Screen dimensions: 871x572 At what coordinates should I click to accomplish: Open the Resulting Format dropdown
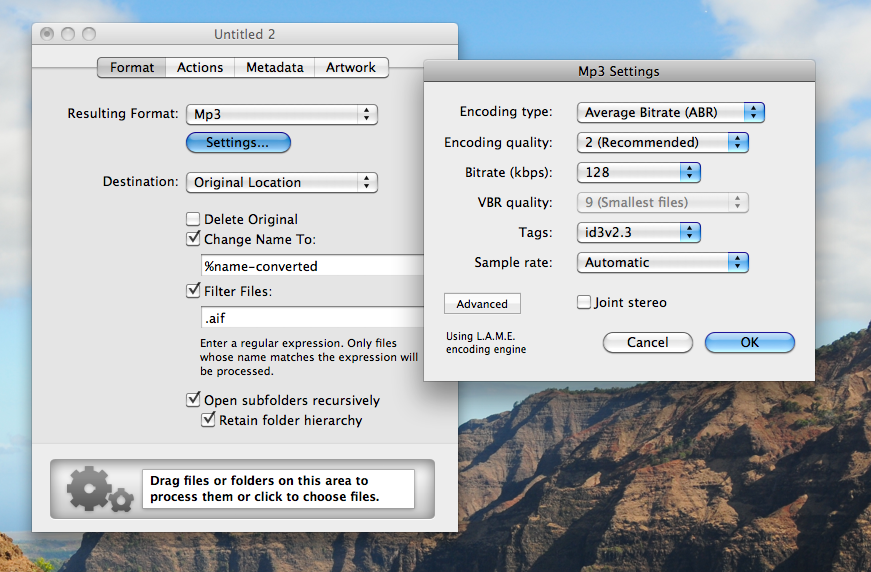coord(282,114)
